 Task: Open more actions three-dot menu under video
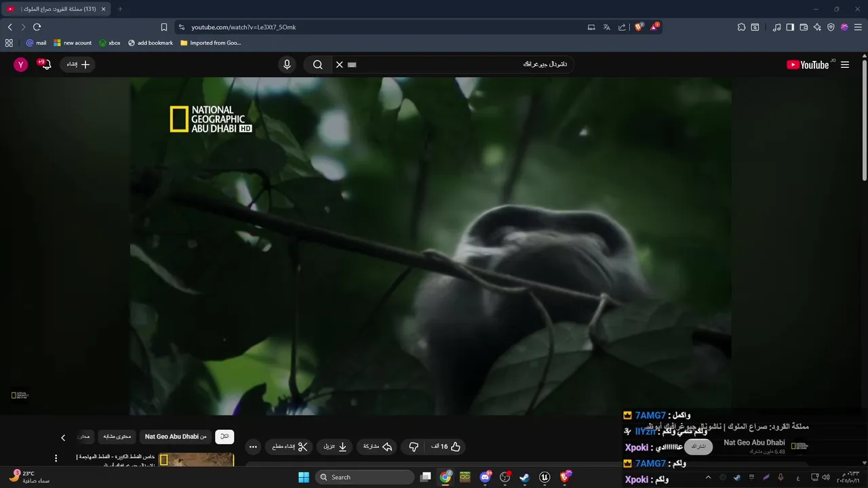(253, 447)
